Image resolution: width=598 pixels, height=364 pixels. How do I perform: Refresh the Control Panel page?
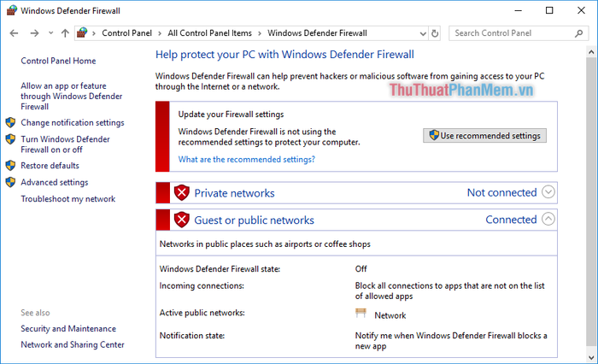pyautogui.click(x=435, y=33)
